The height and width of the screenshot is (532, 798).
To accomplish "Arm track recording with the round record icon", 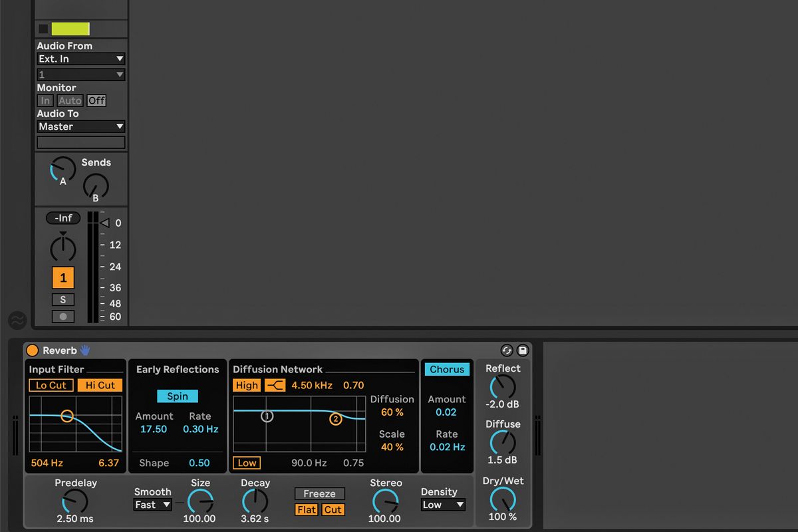I will [x=63, y=316].
